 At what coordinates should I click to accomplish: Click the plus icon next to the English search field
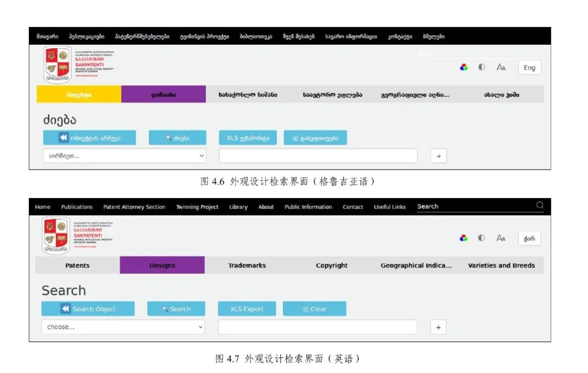tap(438, 327)
